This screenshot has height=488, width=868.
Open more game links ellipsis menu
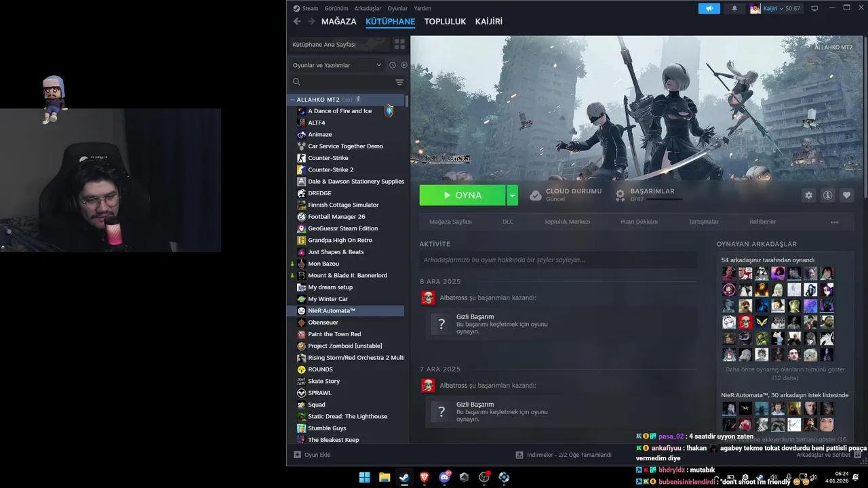point(834,222)
